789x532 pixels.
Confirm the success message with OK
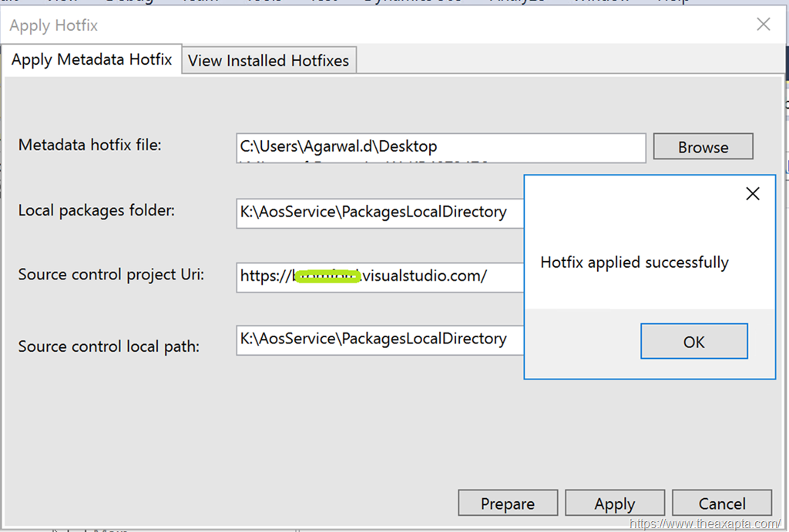tap(694, 341)
